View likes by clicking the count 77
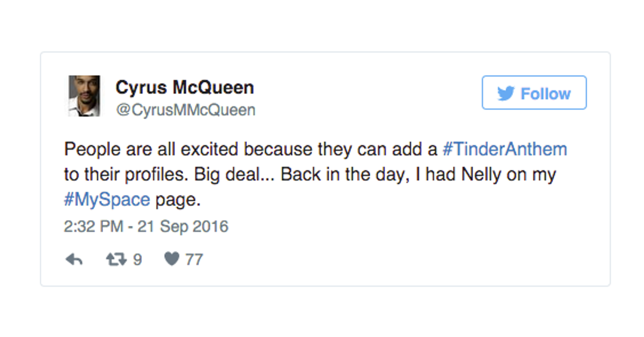 [x=193, y=259]
